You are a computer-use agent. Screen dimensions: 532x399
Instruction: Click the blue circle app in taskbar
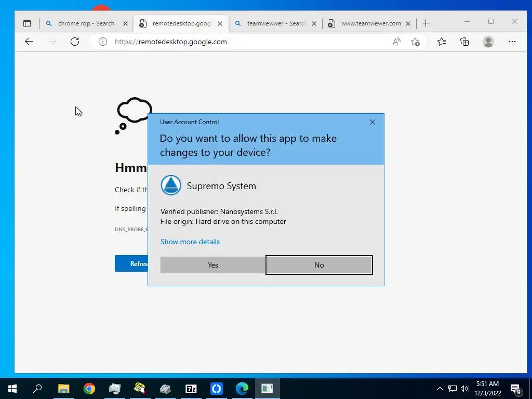[217, 389]
